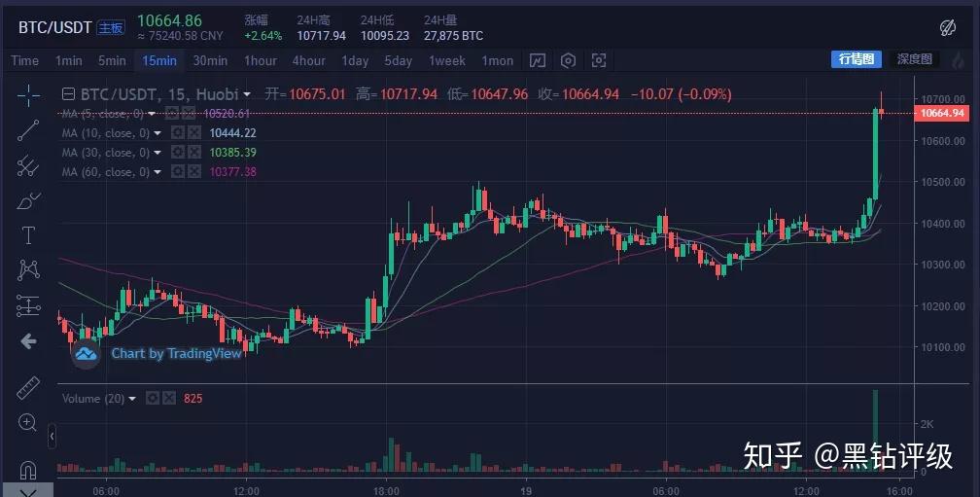
Task: Expand MA (10, close, 0) dropdown arrow
Action: 157,133
